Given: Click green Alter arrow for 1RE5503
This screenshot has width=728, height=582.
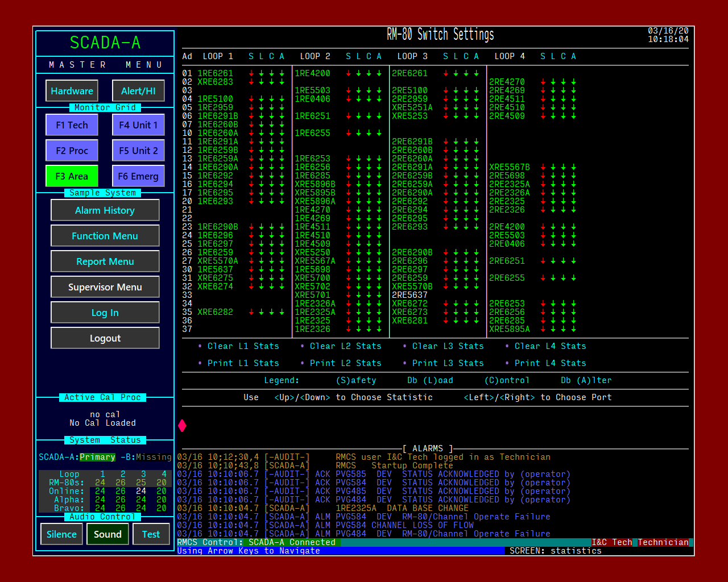Looking at the screenshot, I should (379, 90).
